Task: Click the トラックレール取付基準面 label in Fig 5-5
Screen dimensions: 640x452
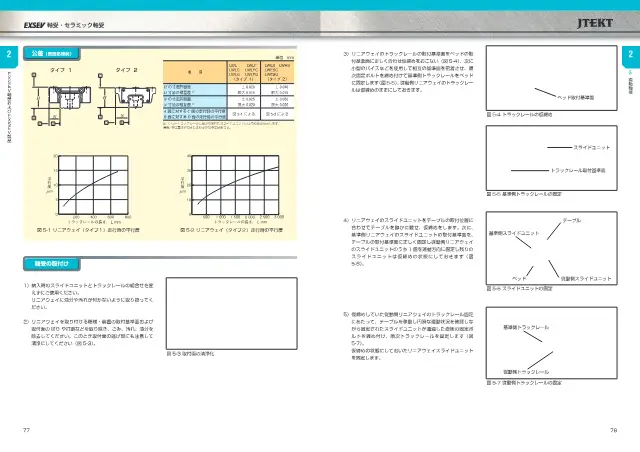Action: tap(578, 170)
